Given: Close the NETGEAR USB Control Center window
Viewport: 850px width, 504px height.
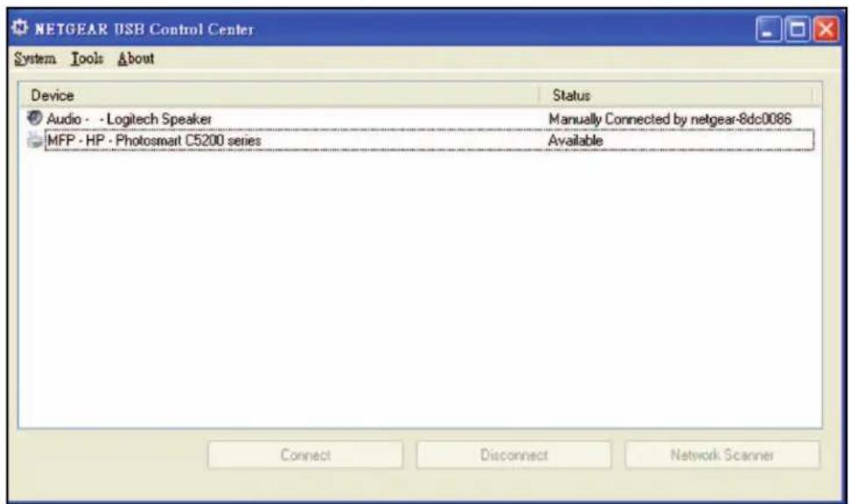Looking at the screenshot, I should coord(825,29).
